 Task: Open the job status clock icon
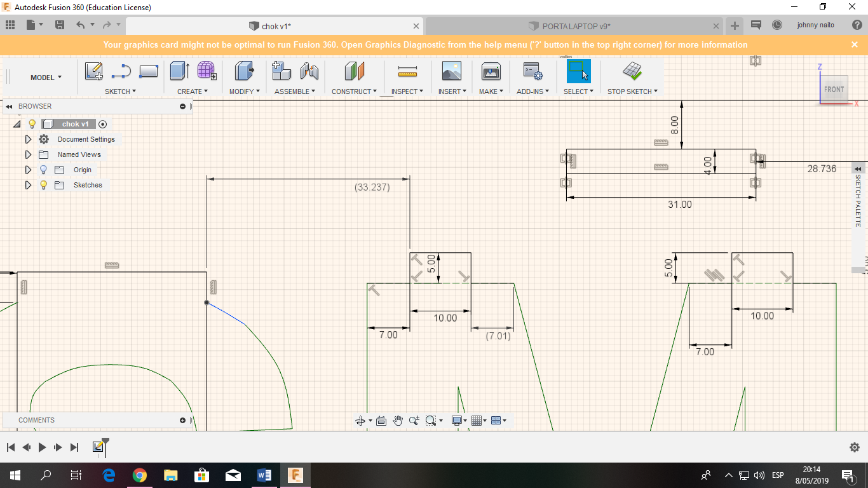click(x=777, y=25)
